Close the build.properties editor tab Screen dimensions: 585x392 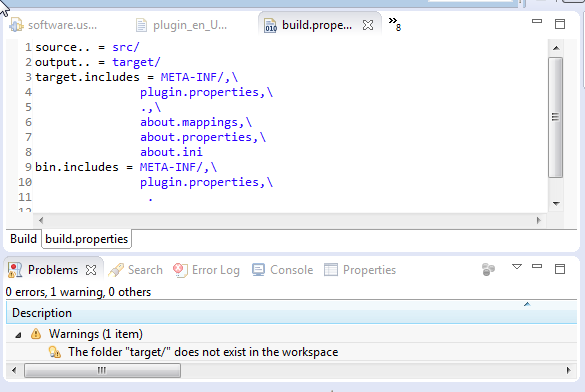368,25
